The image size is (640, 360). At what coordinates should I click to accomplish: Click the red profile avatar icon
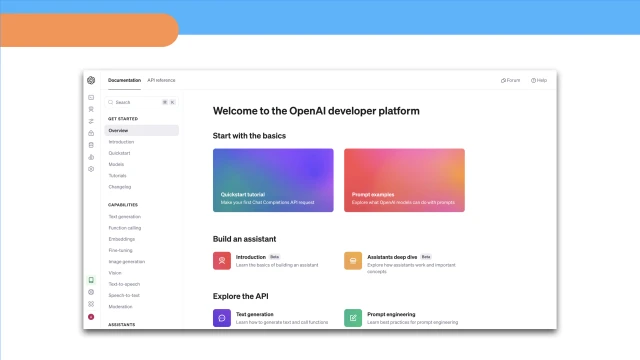[x=91, y=317]
